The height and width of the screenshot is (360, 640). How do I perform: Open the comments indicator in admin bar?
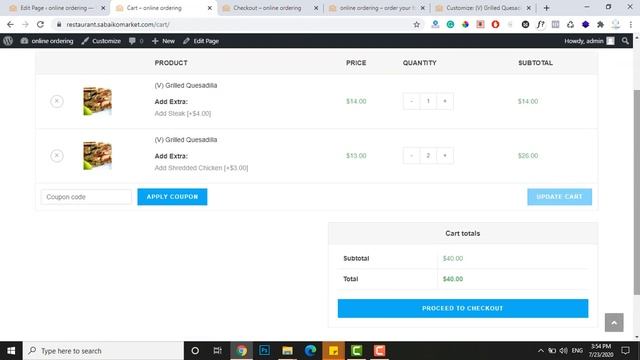click(136, 41)
